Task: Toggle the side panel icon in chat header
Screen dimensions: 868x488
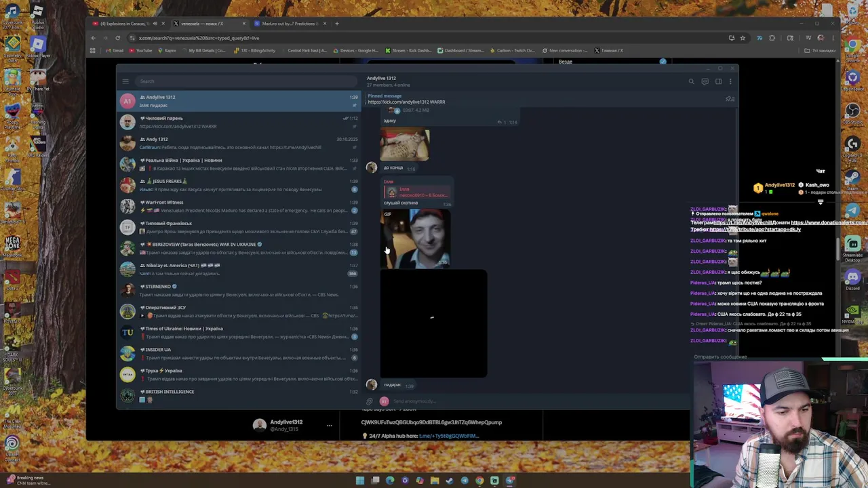Action: coord(718,81)
